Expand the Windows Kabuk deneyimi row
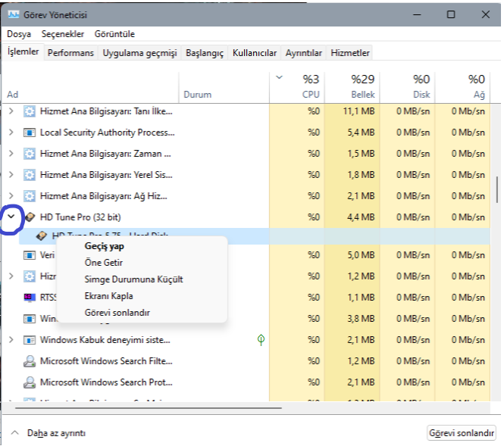Viewport: 504px width, 446px height. point(11,340)
